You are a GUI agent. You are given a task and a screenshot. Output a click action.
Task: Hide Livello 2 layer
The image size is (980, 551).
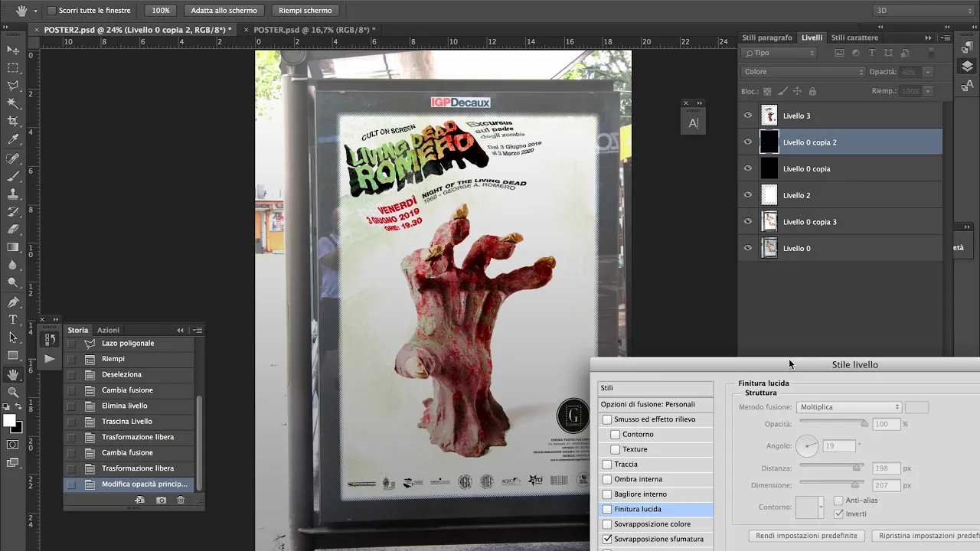(748, 195)
